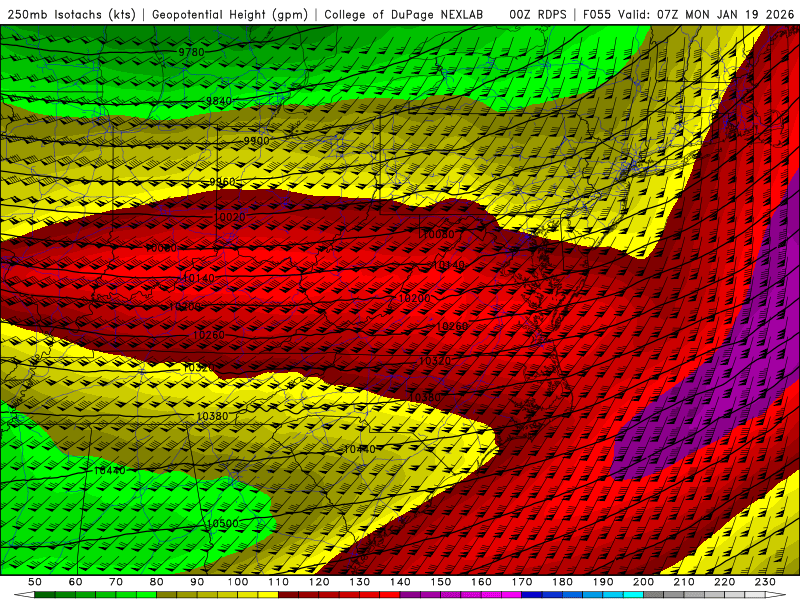Click legend value 180 on the isotach scale
Screen dimensions: 800x600
point(562,582)
